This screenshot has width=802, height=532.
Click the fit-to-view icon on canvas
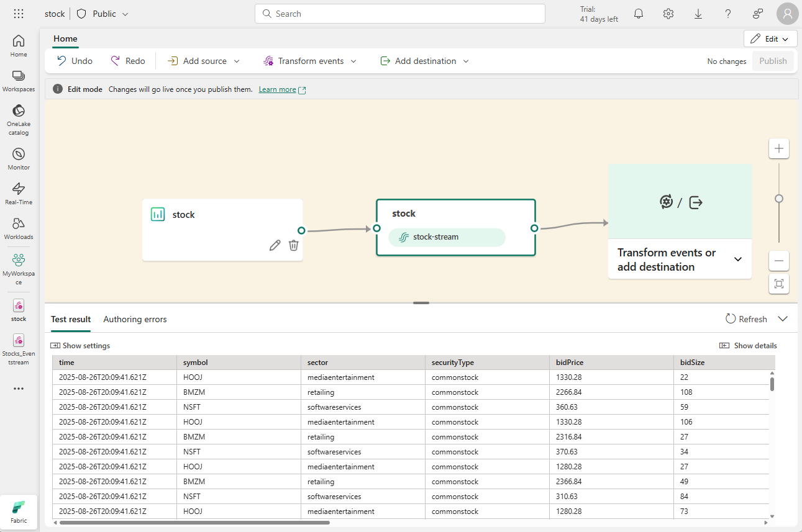pos(778,284)
